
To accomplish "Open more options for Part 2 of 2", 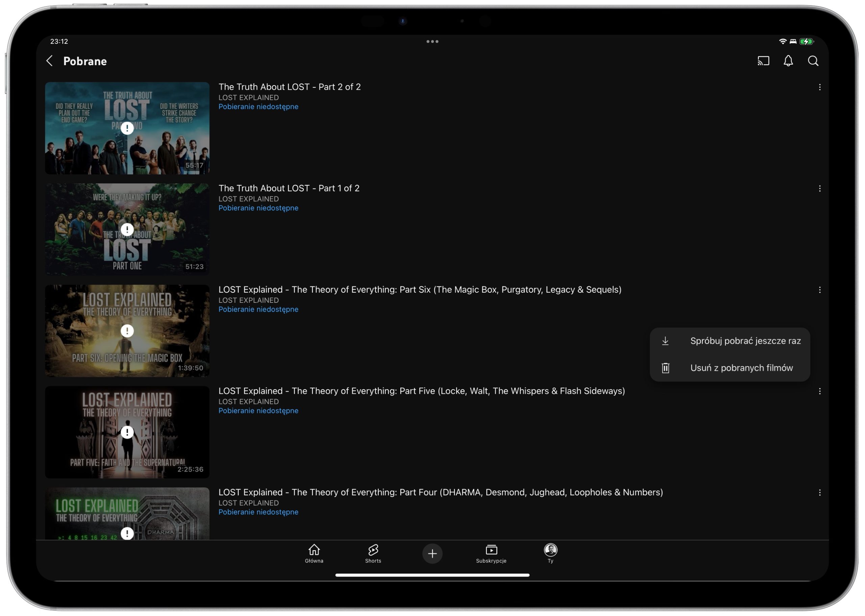I will click(819, 87).
